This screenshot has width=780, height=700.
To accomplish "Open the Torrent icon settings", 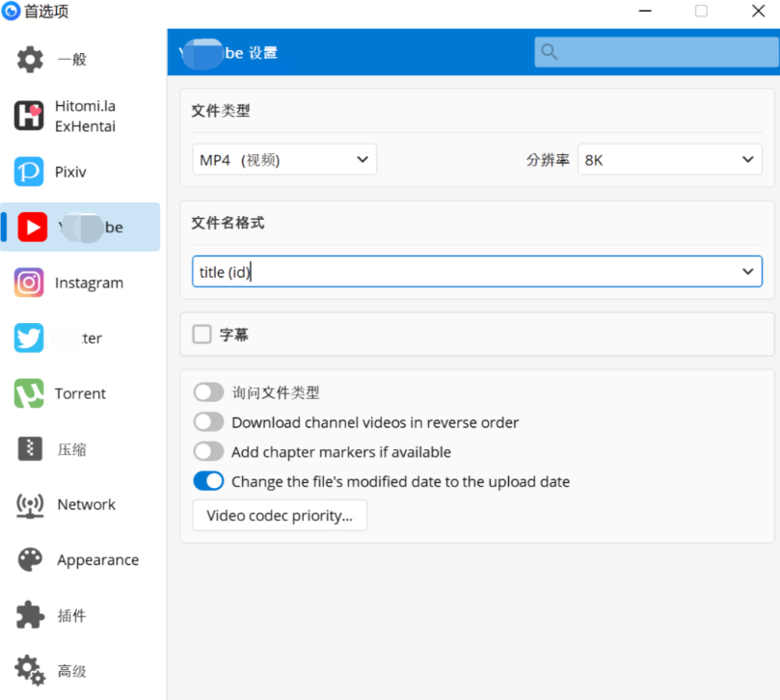I will click(x=29, y=393).
